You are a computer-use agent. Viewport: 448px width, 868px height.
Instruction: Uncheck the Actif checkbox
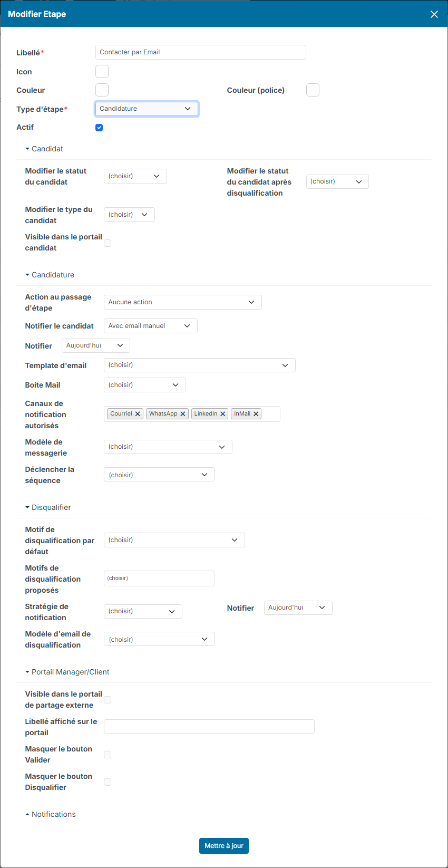pos(99,128)
